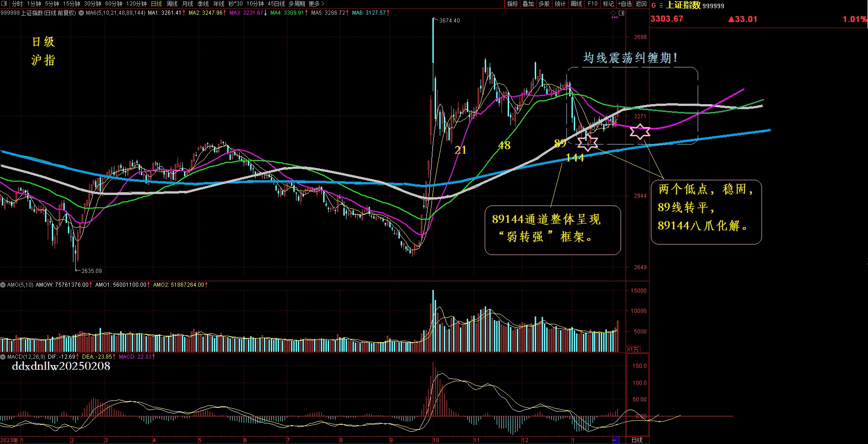The width and height of the screenshot is (868, 444).
Task: Select the 5分钟 period
Action: (52, 4)
